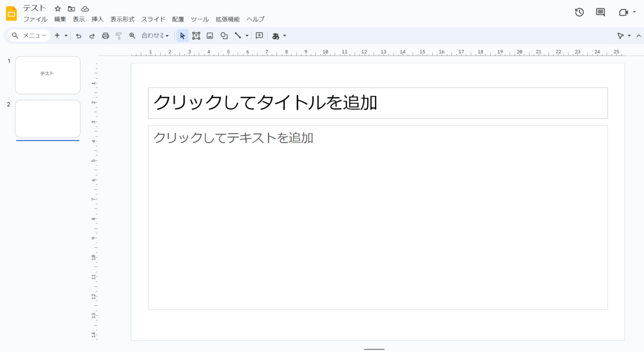This screenshot has width=644, height=352.
Task: Open the line tool dropdown arrow
Action: tap(247, 36)
